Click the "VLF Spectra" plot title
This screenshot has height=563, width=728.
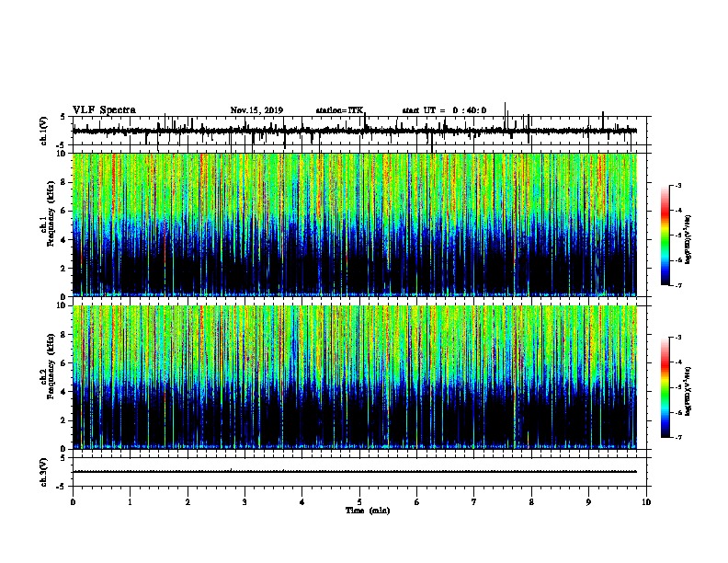click(x=104, y=110)
